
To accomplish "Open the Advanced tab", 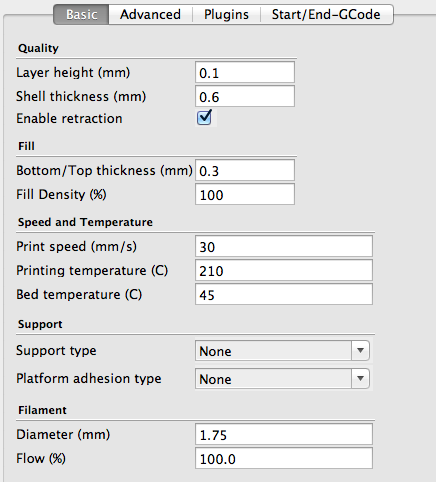I will coord(150,14).
